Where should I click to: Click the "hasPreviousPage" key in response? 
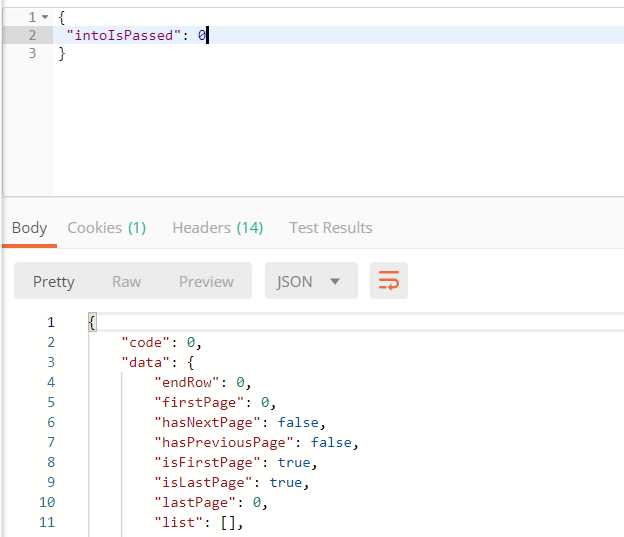pos(224,442)
